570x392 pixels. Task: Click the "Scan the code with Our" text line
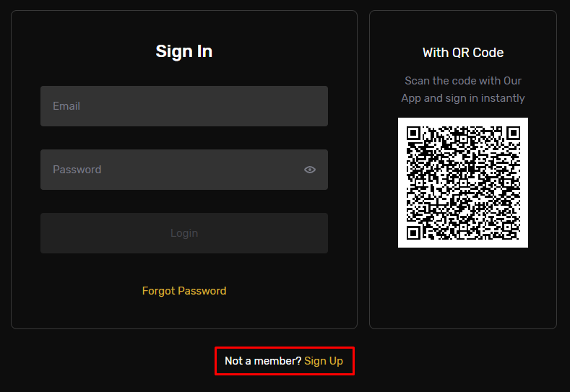point(463,81)
